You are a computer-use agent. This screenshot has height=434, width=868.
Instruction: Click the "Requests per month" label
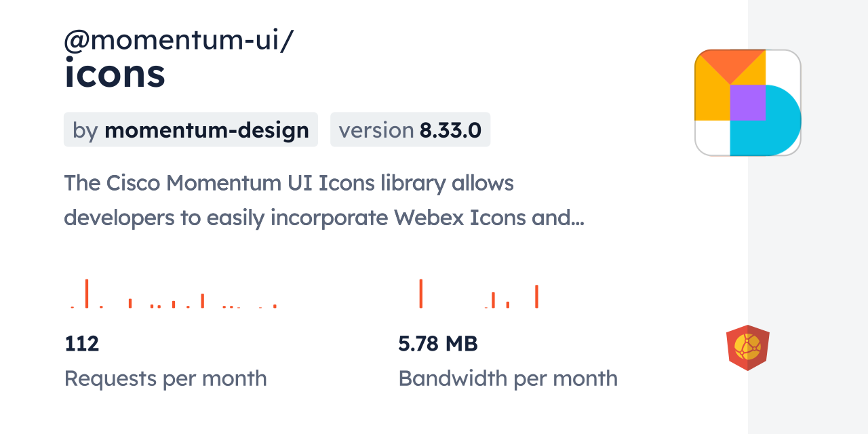point(165,378)
